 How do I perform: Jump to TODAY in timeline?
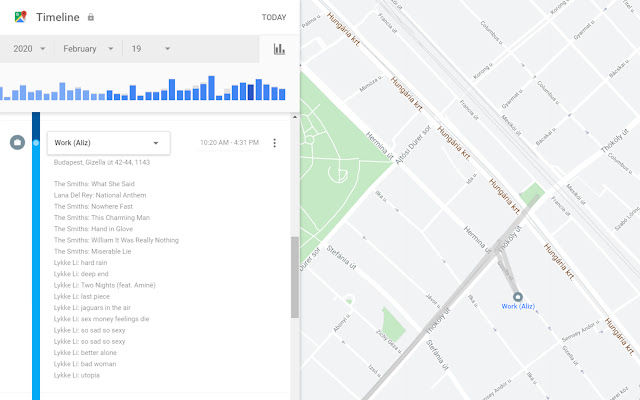(274, 17)
